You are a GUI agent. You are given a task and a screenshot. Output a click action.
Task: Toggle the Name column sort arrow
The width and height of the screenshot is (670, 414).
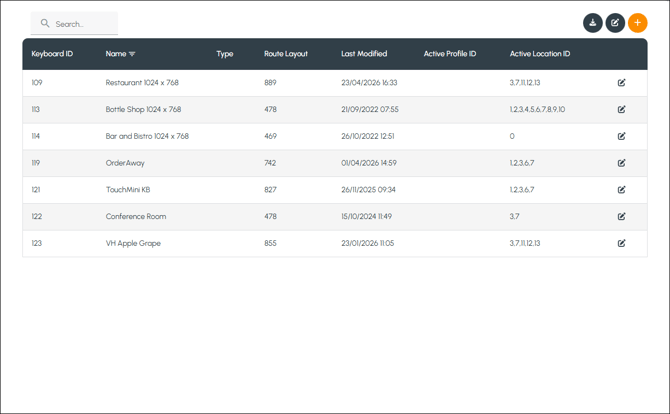click(132, 54)
